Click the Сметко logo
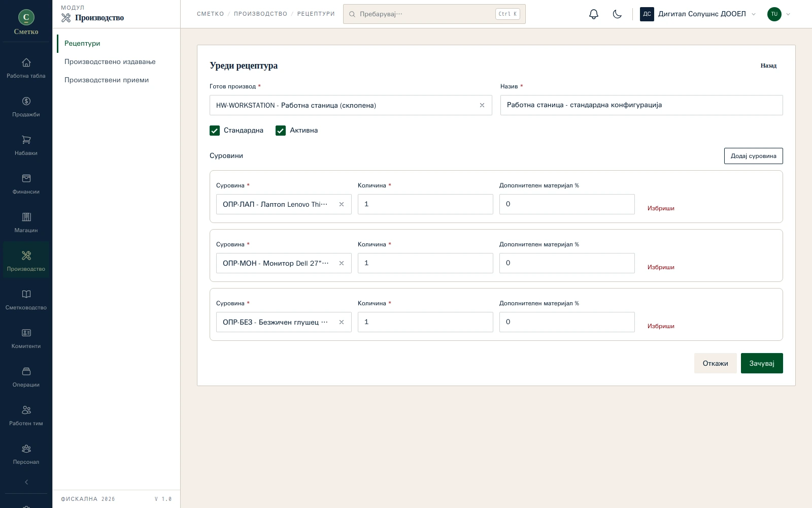The width and height of the screenshot is (812, 508). (26, 22)
